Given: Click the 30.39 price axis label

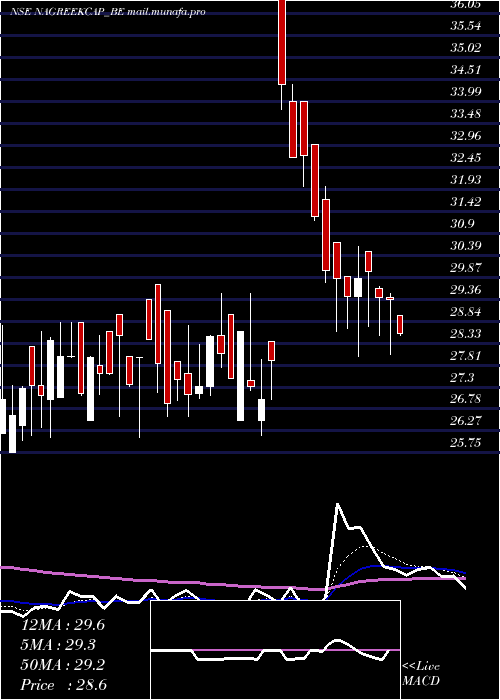Looking at the screenshot, I should click(x=465, y=246).
